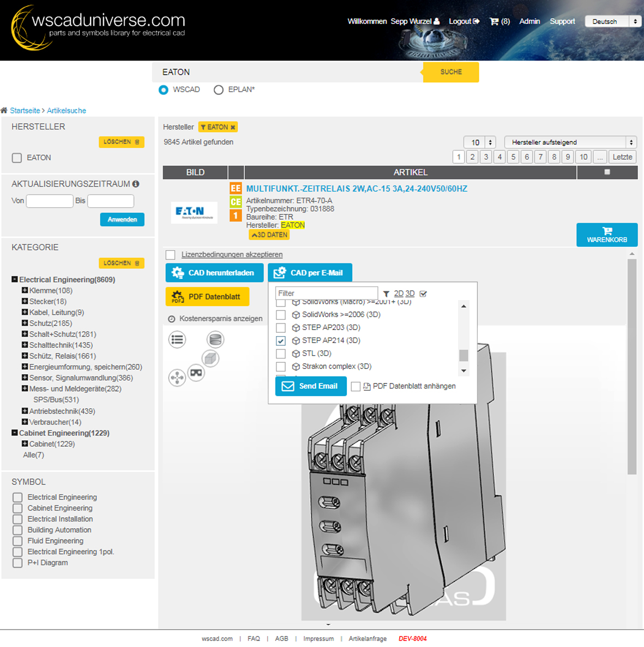This screenshot has height=647, width=644.
Task: Click the home icon before Startseite
Action: (x=4, y=110)
